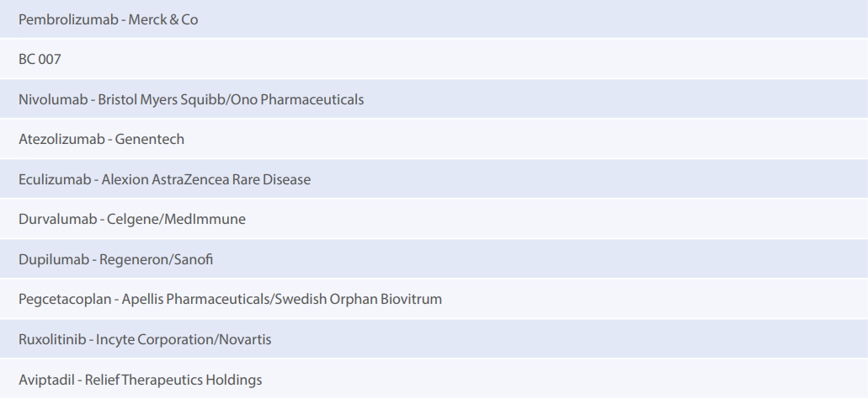Select the Eculizumab drug name
Viewport: 868px width, 399px height.
point(55,179)
